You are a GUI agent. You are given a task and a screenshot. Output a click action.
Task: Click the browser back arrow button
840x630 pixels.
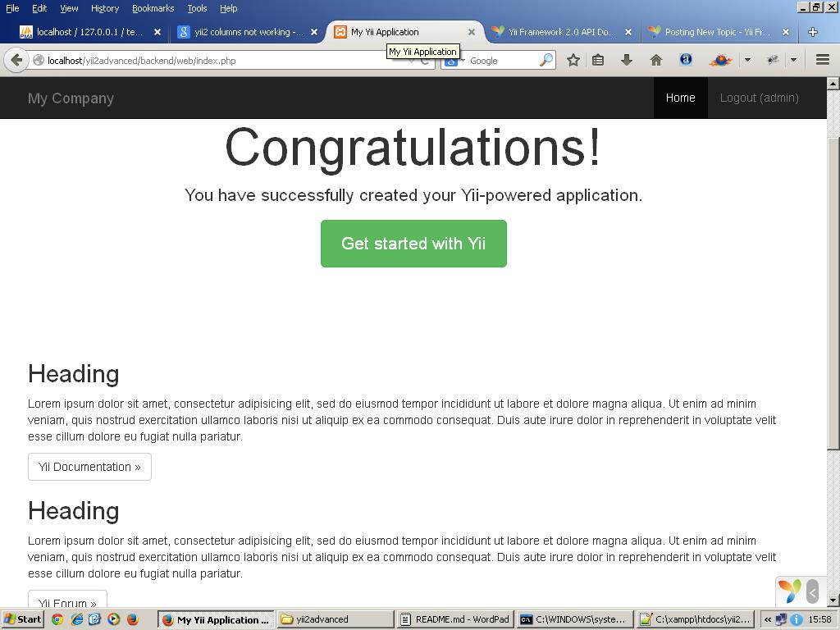click(16, 60)
